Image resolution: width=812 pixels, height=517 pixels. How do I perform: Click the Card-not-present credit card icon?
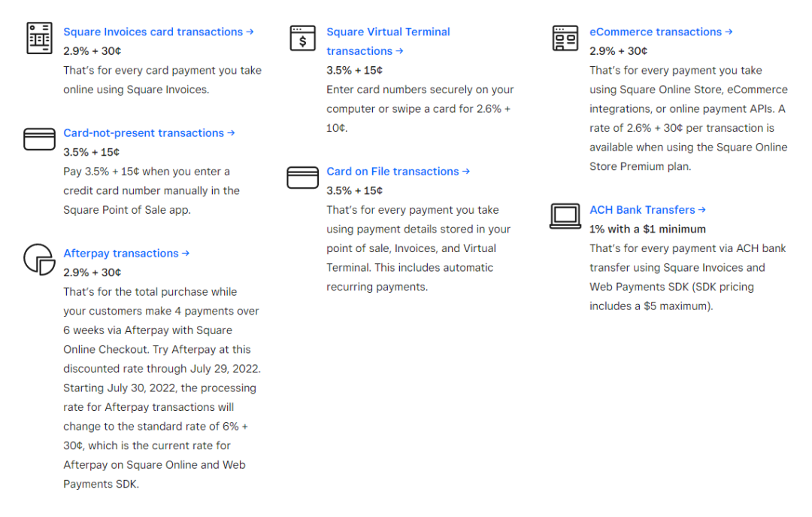[39, 139]
